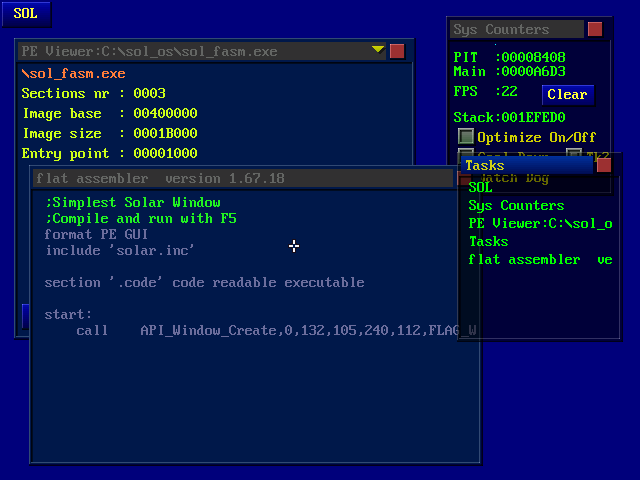Click the PIT counter value
The width and height of the screenshot is (640, 480).
coord(533,57)
